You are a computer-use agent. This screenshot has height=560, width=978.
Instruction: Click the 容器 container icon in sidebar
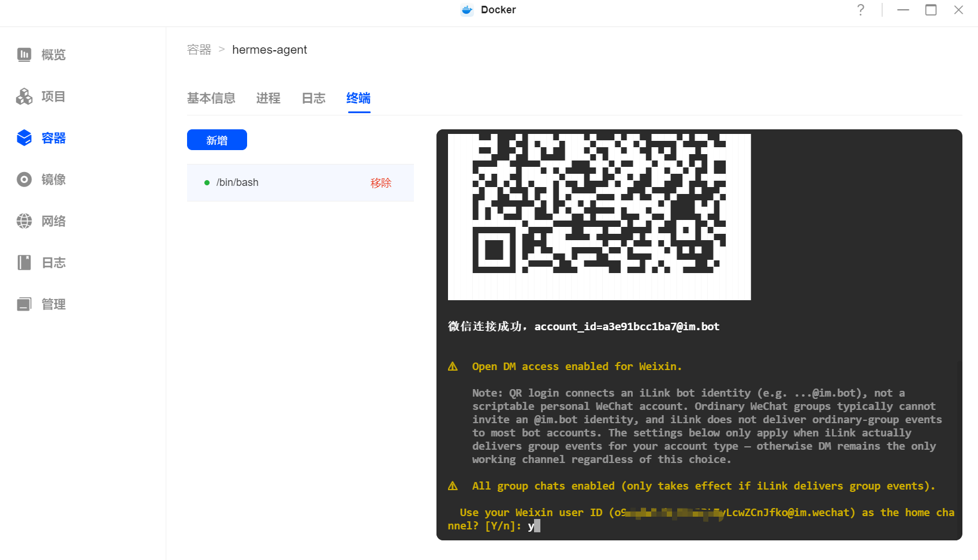tap(24, 138)
